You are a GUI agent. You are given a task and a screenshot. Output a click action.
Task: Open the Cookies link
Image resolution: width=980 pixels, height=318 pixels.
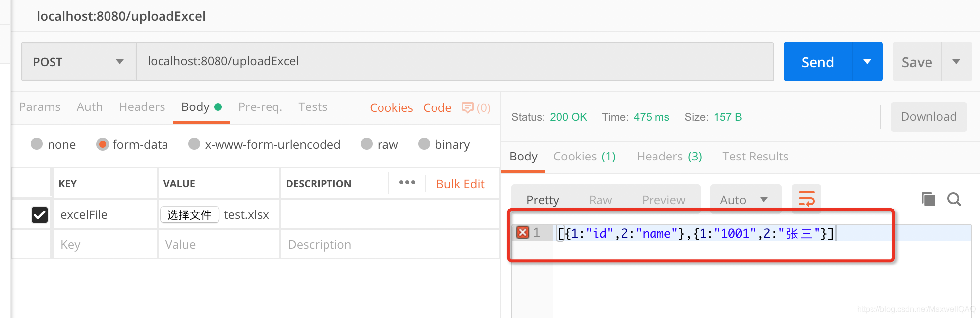(x=391, y=107)
